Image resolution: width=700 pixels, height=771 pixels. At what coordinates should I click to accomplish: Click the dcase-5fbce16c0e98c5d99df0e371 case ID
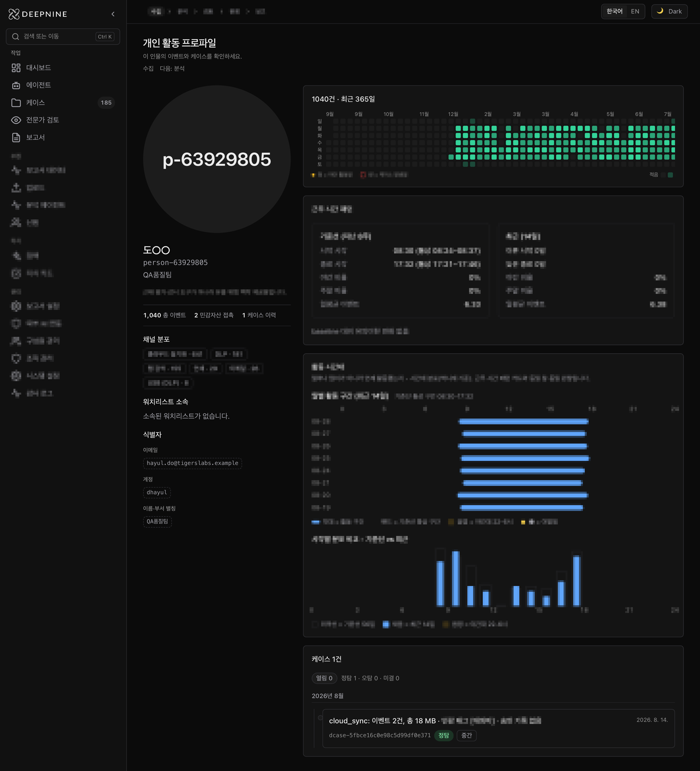[380, 735]
